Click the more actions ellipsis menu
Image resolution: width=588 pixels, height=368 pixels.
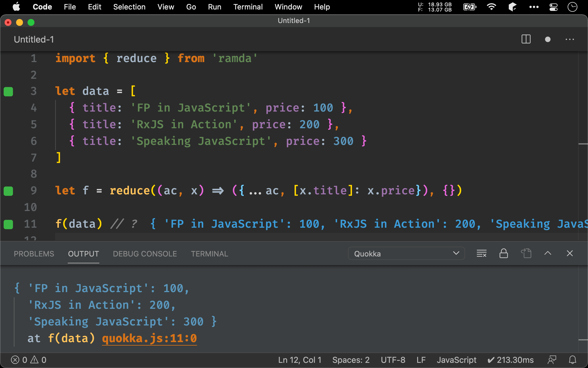570,39
